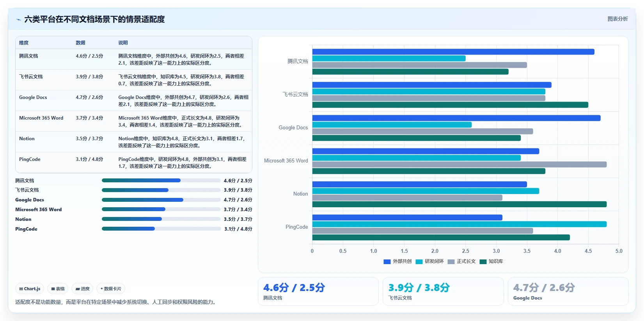Click the 维度 table column header
This screenshot has width=644, height=321.
[x=24, y=43]
